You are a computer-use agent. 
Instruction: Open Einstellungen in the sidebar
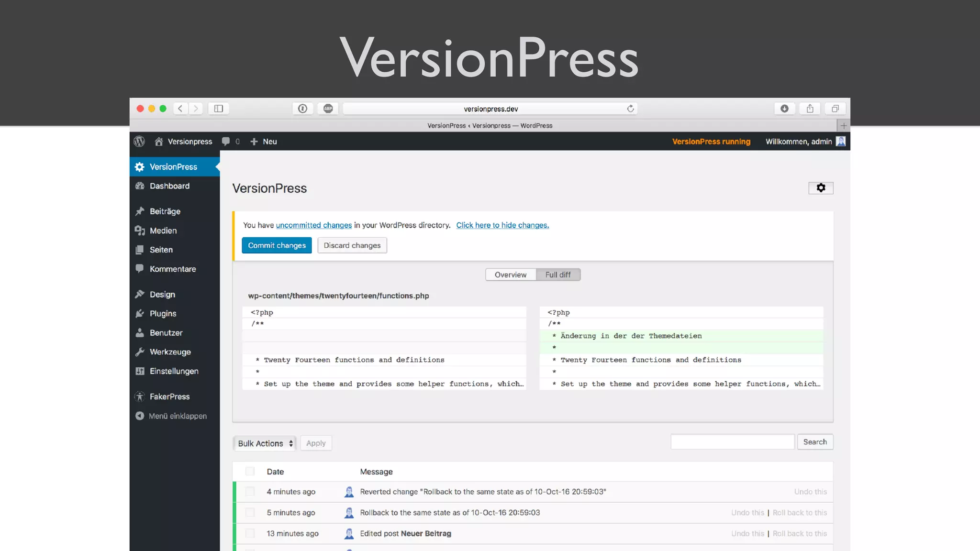pyautogui.click(x=175, y=371)
